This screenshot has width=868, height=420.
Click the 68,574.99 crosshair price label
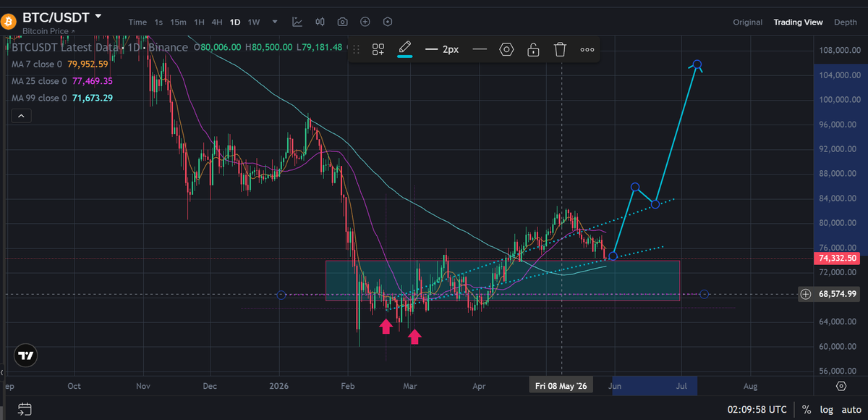pyautogui.click(x=838, y=294)
